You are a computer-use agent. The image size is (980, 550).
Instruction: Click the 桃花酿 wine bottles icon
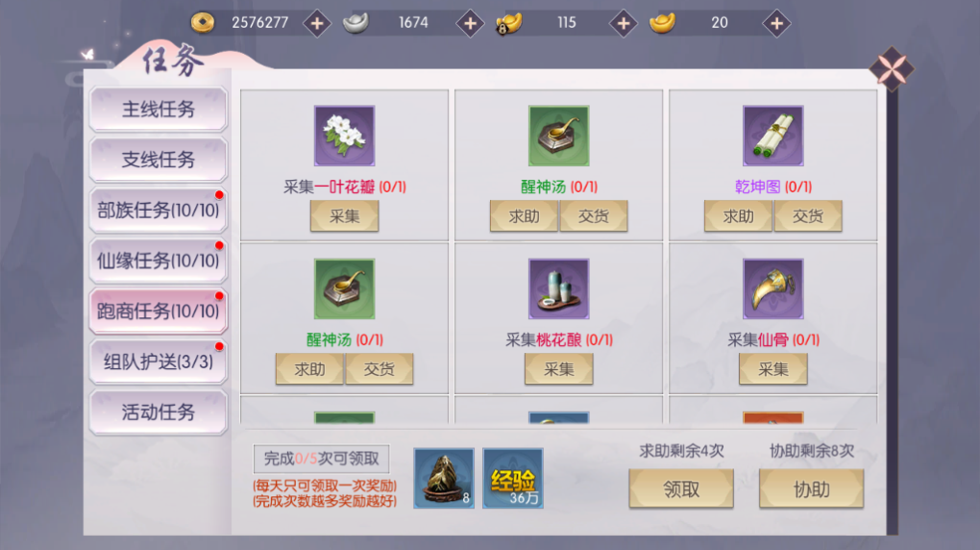pos(559,289)
